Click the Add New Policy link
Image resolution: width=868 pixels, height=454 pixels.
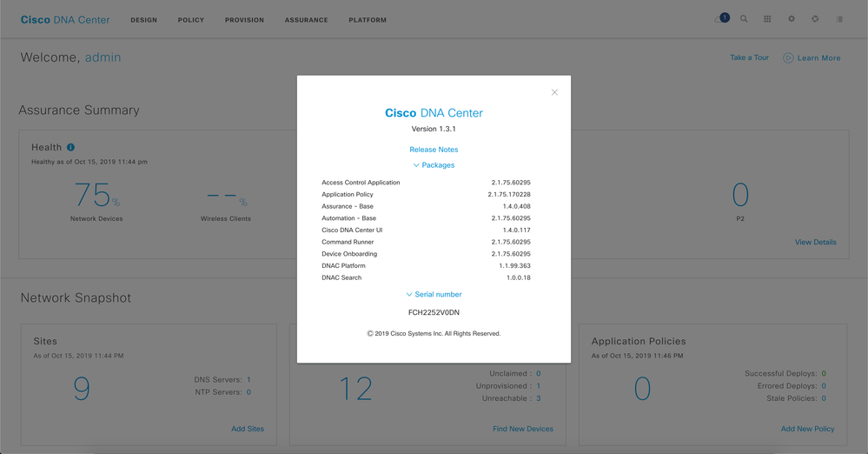[x=808, y=429]
